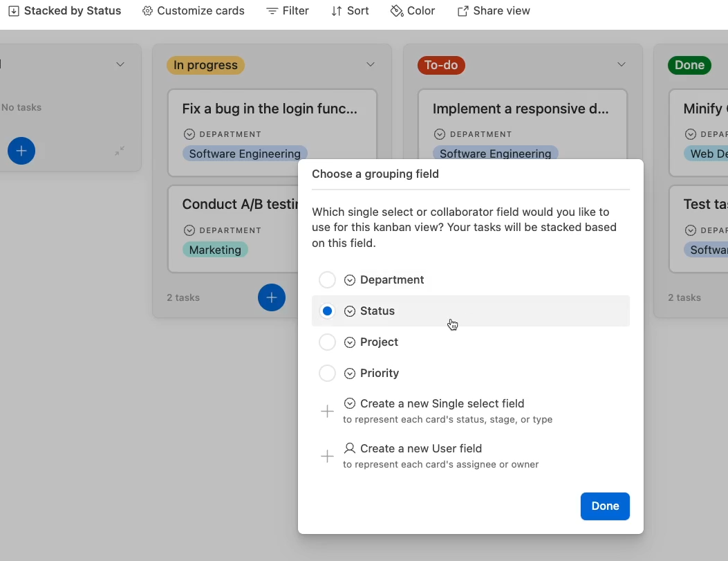Image resolution: width=728 pixels, height=561 pixels.
Task: Click the Done status label
Action: click(689, 65)
